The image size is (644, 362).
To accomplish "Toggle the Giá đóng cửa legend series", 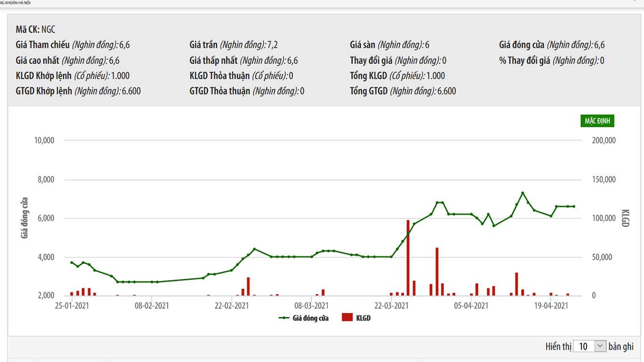I will point(304,318).
